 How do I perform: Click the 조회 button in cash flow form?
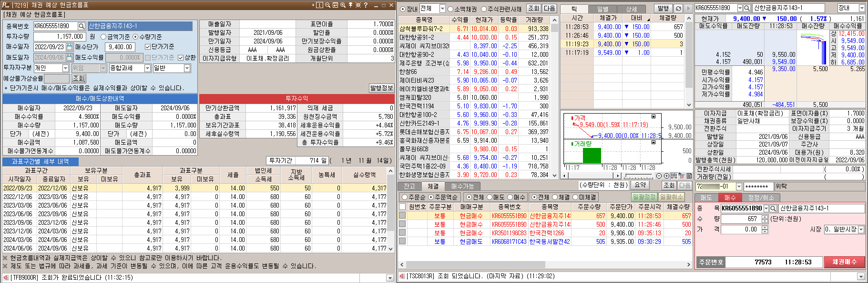79,78
